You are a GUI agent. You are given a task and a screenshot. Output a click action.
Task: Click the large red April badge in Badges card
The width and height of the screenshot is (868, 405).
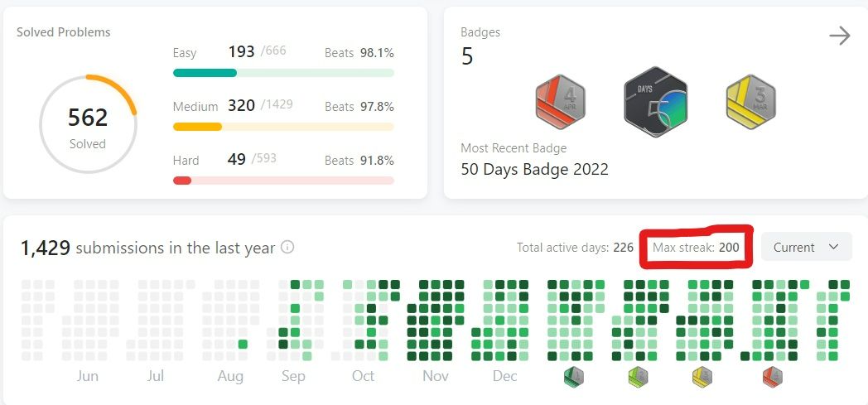pos(562,102)
